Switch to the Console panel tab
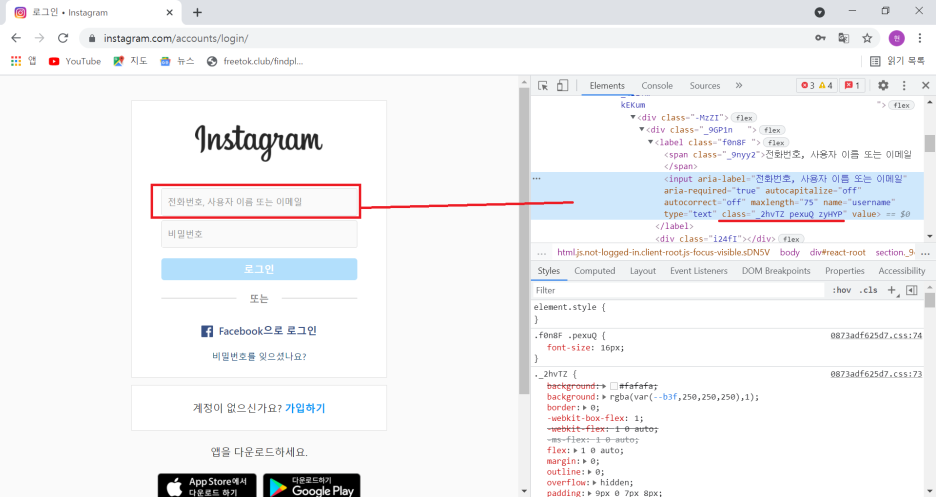 click(x=657, y=85)
